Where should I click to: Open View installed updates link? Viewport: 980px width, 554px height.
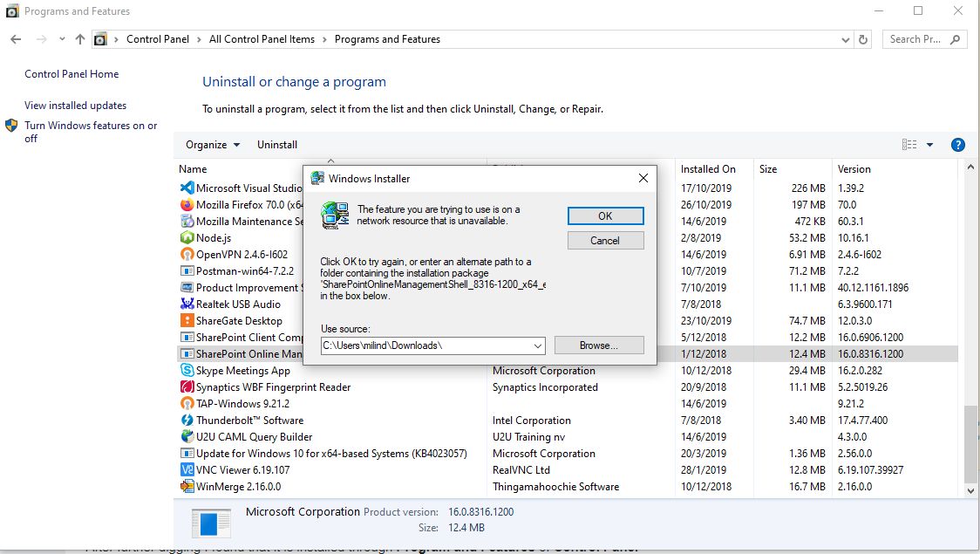[75, 105]
